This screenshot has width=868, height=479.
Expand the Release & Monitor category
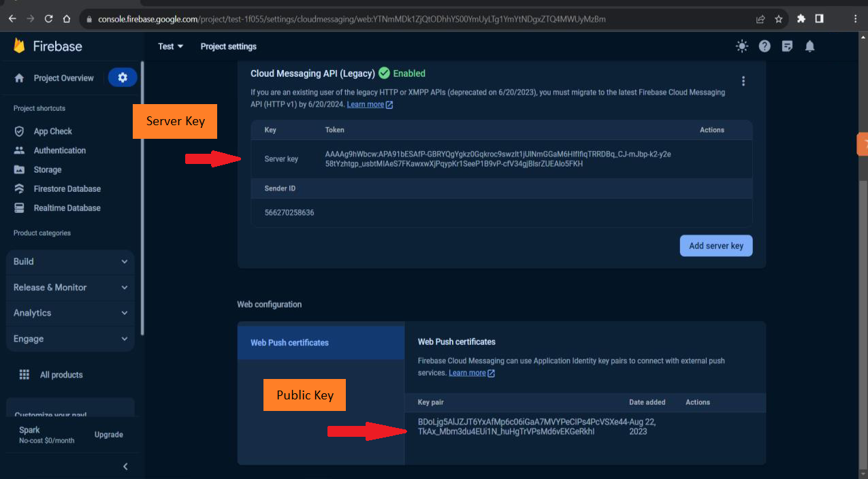click(x=70, y=287)
